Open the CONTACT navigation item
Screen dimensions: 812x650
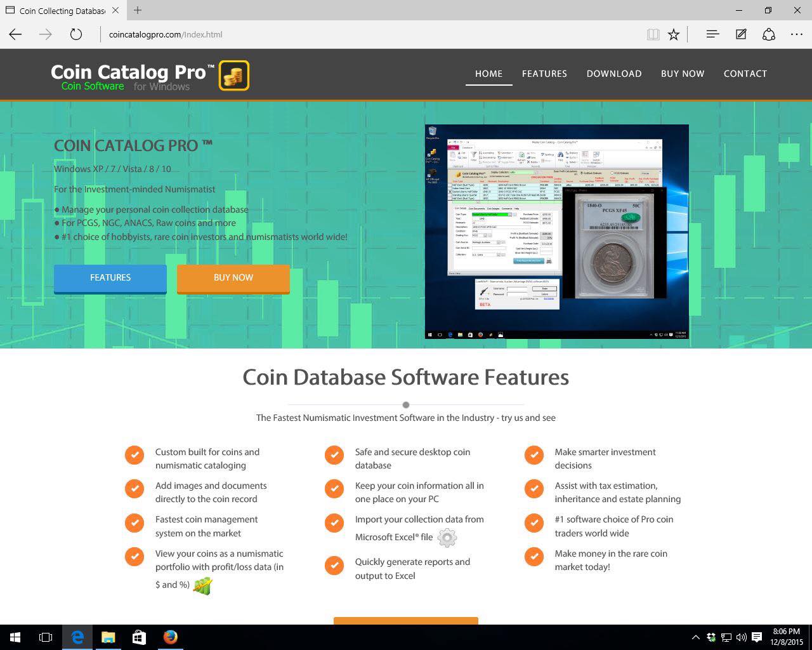click(x=745, y=74)
